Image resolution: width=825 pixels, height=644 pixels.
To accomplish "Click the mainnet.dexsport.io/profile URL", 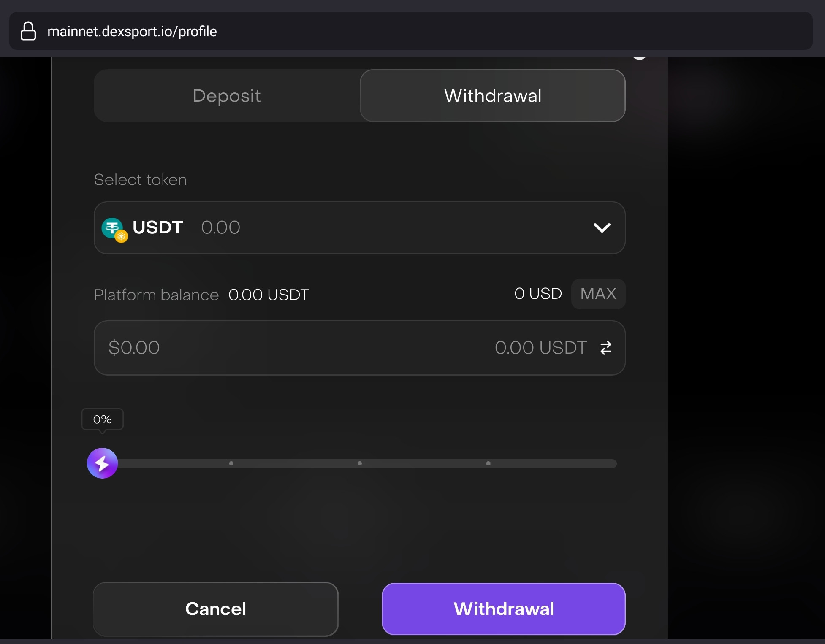I will 132,32.
